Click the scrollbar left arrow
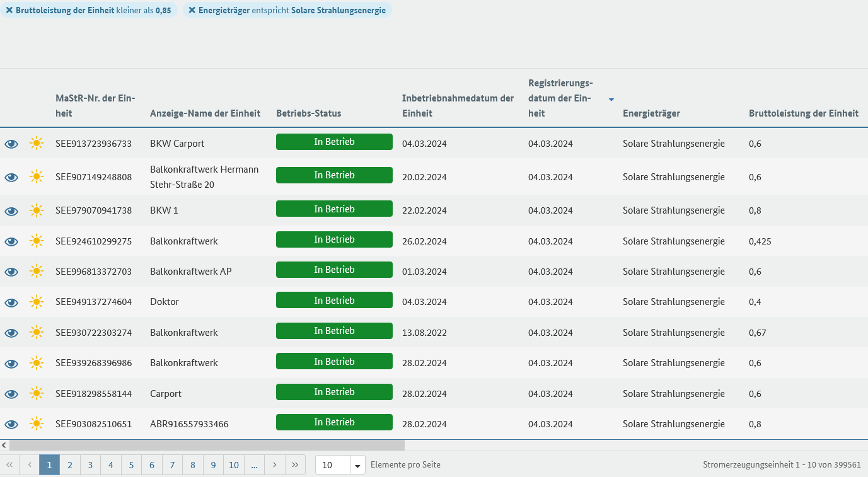Viewport: 868px width, 477px height. pyautogui.click(x=4, y=445)
